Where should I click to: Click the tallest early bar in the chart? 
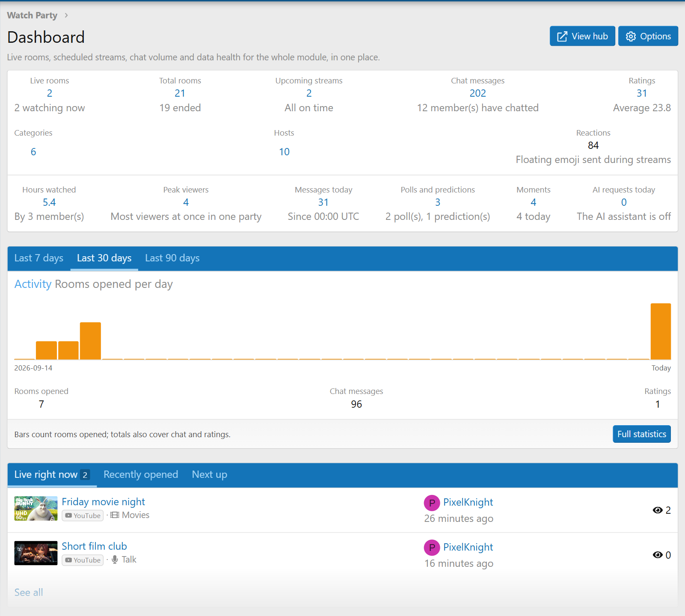(90, 341)
